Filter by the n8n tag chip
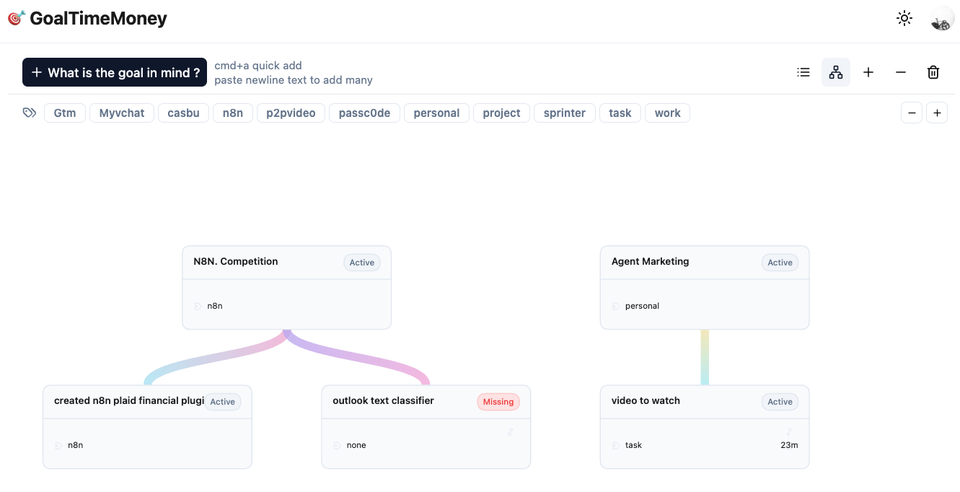 click(233, 113)
